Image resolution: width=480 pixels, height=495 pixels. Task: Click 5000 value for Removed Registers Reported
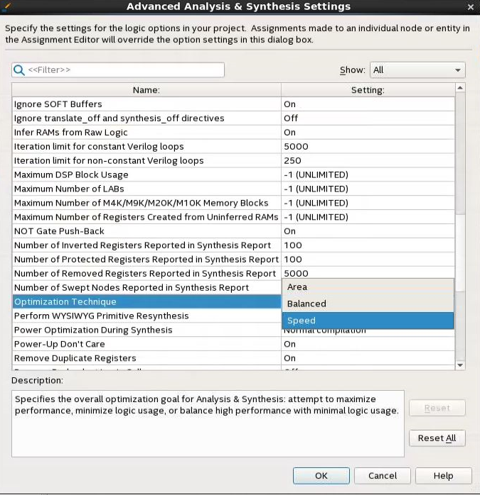click(368, 273)
